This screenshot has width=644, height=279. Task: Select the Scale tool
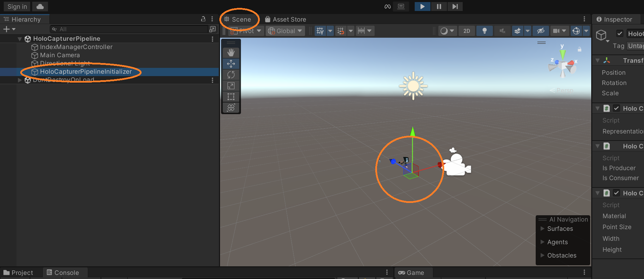pyautogui.click(x=231, y=86)
